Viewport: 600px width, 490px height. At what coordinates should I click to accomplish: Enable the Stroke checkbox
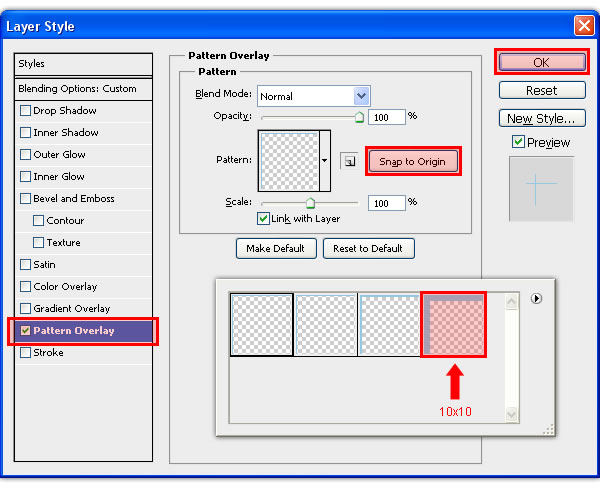point(25,352)
